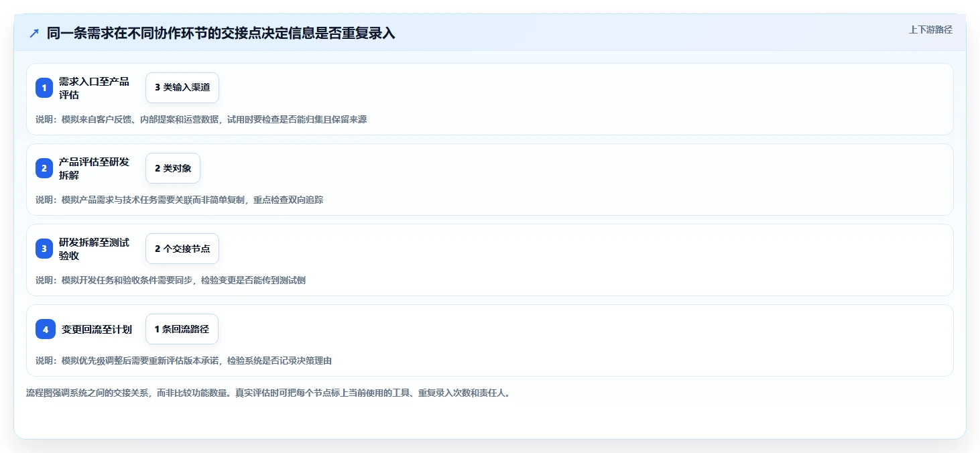Click the step 2 number badge
Screen dimensions: 980x453
[x=44, y=168]
